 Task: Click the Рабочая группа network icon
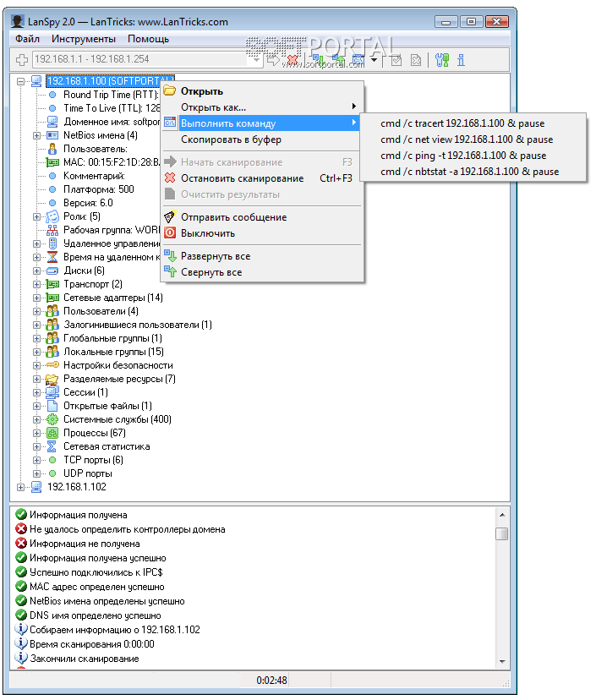[52, 230]
